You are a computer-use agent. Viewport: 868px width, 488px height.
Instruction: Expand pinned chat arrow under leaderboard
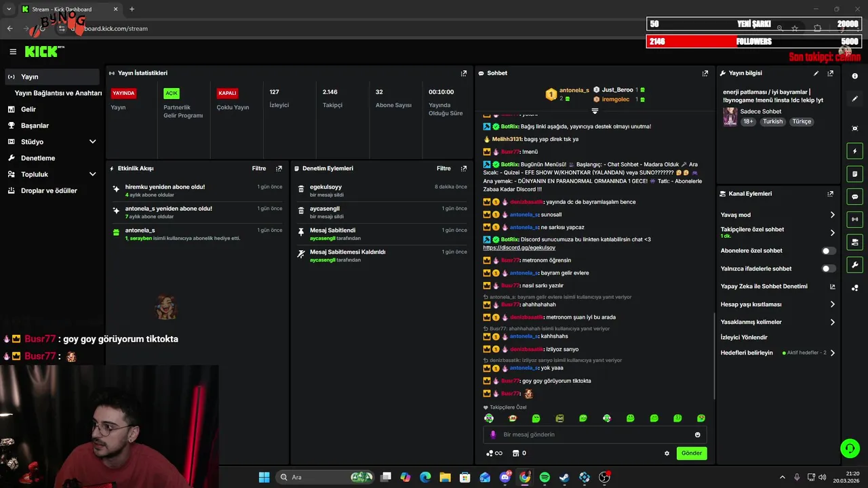[595, 110]
